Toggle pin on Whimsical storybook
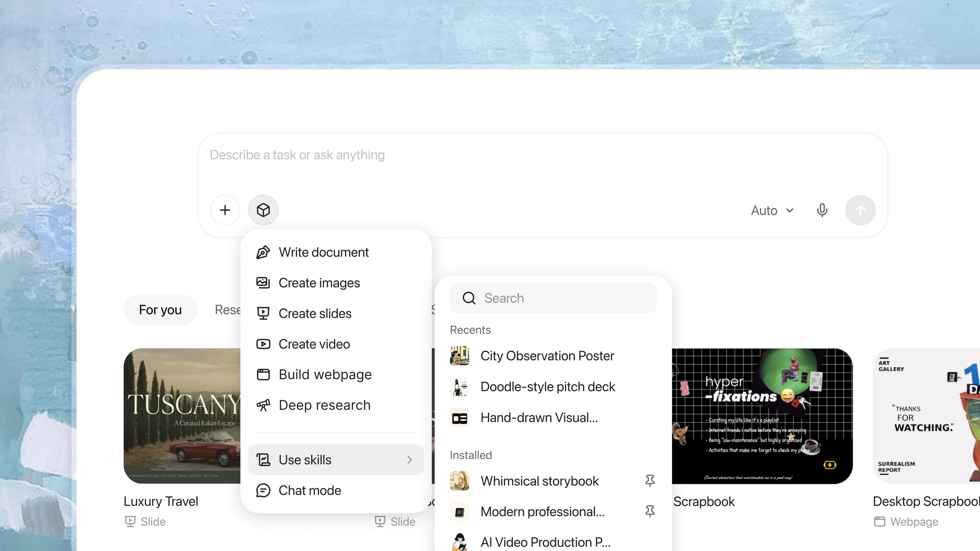 coord(650,481)
